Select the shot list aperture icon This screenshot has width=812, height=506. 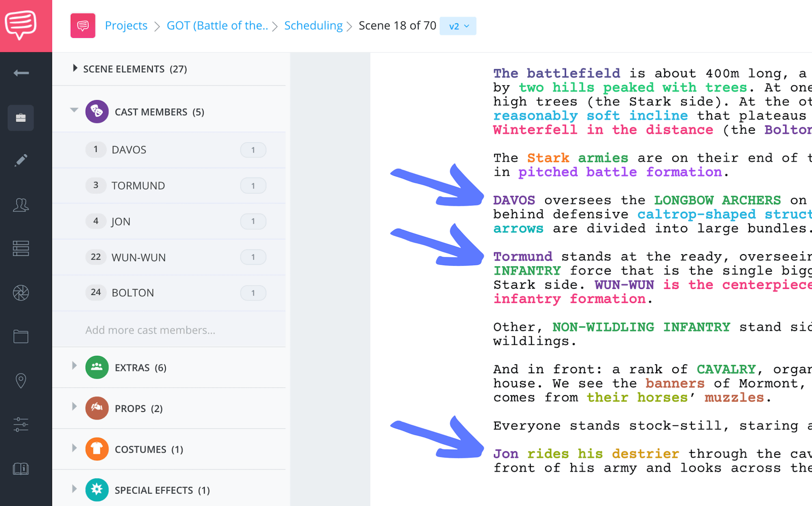click(x=21, y=292)
